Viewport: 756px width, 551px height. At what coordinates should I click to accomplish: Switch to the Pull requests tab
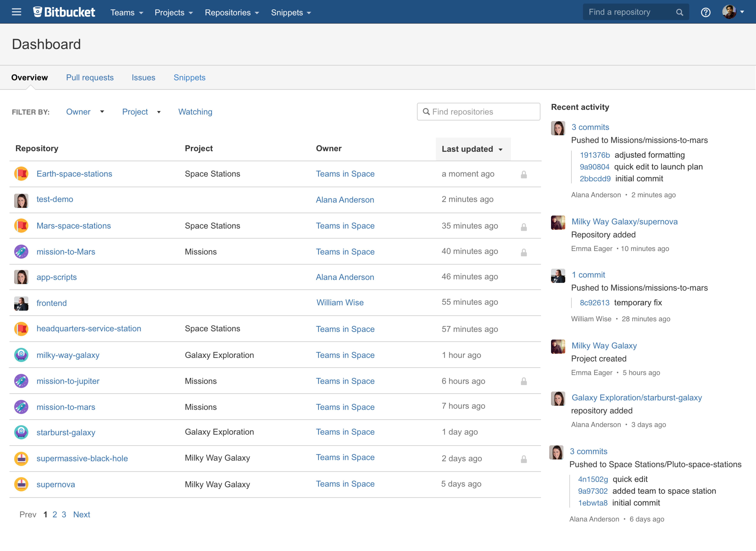pos(90,77)
